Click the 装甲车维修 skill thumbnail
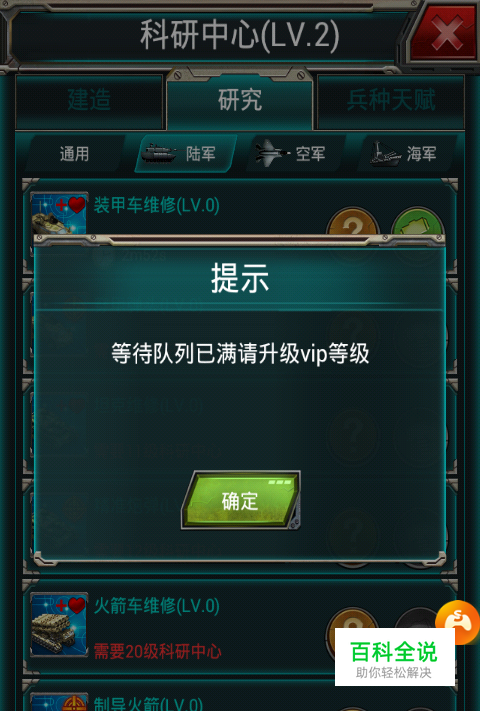 click(x=59, y=214)
